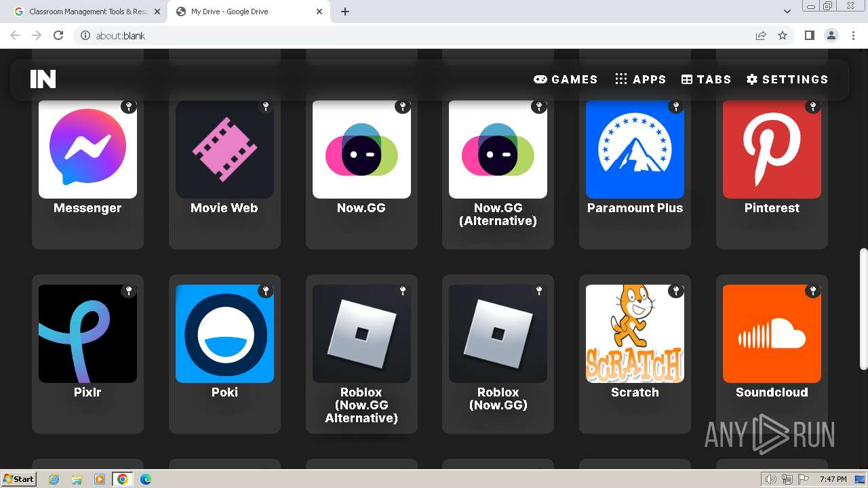868x488 pixels.
Task: Open the Chrome profile menu
Action: (831, 35)
